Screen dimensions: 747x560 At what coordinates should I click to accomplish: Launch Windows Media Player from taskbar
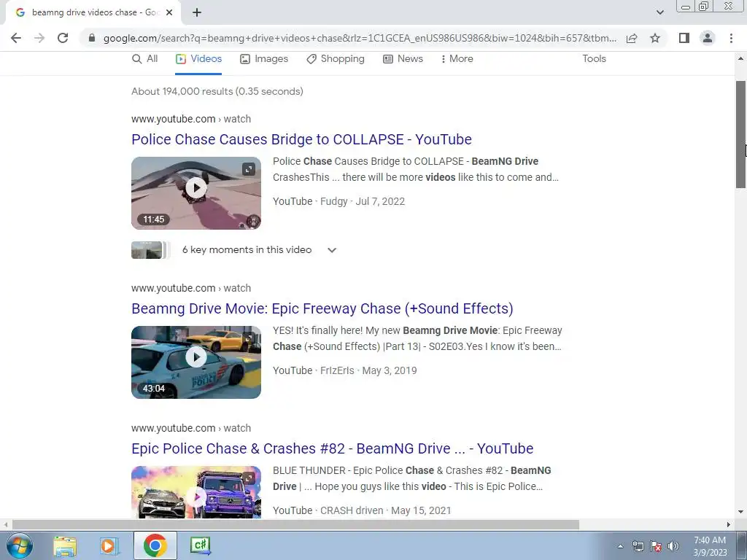[109, 545]
